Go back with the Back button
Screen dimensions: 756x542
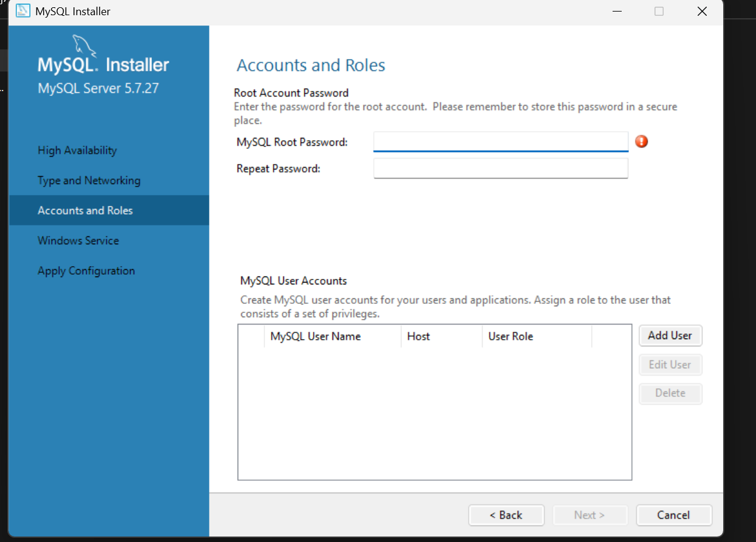(x=506, y=515)
